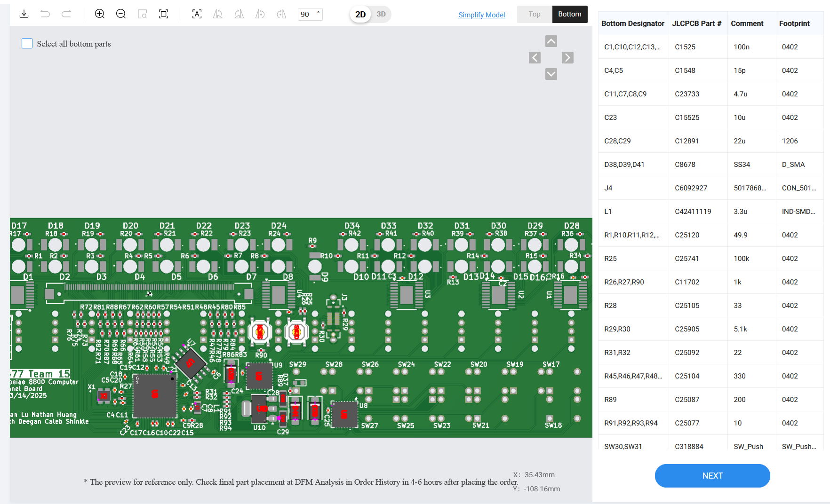Image resolution: width=830 pixels, height=504 pixels.
Task: Pan the board view up with the arrow
Action: click(551, 41)
